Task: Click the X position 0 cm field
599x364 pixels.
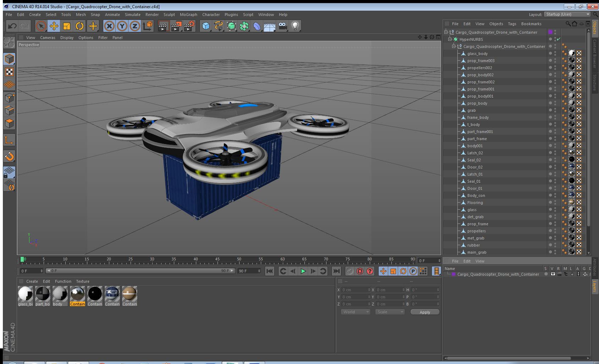Action: (x=355, y=290)
